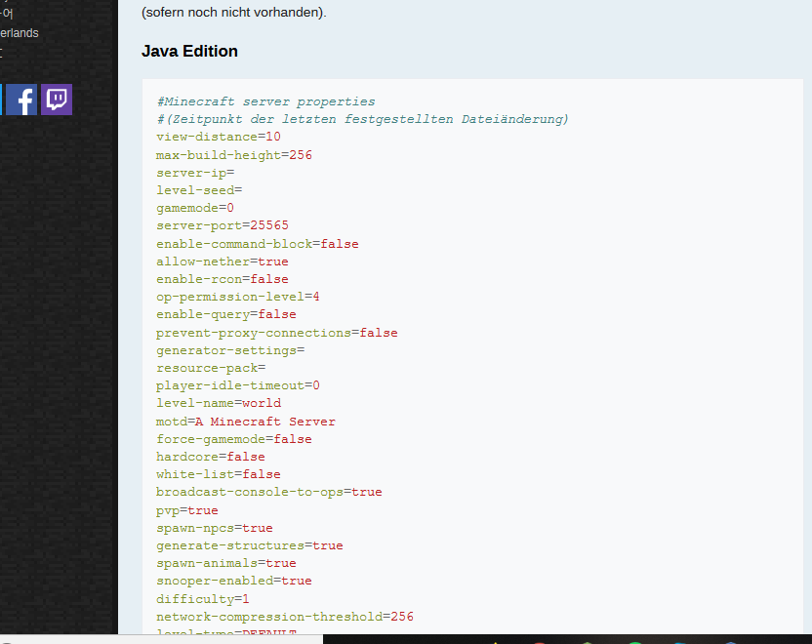Click the 'motd=A Minecraft Server' line
The height and width of the screenshot is (644, 812).
(x=246, y=422)
